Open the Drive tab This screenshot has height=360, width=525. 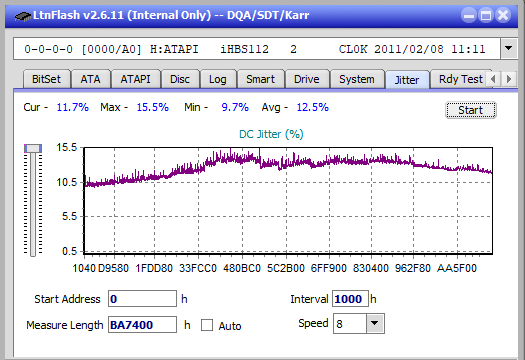click(307, 79)
